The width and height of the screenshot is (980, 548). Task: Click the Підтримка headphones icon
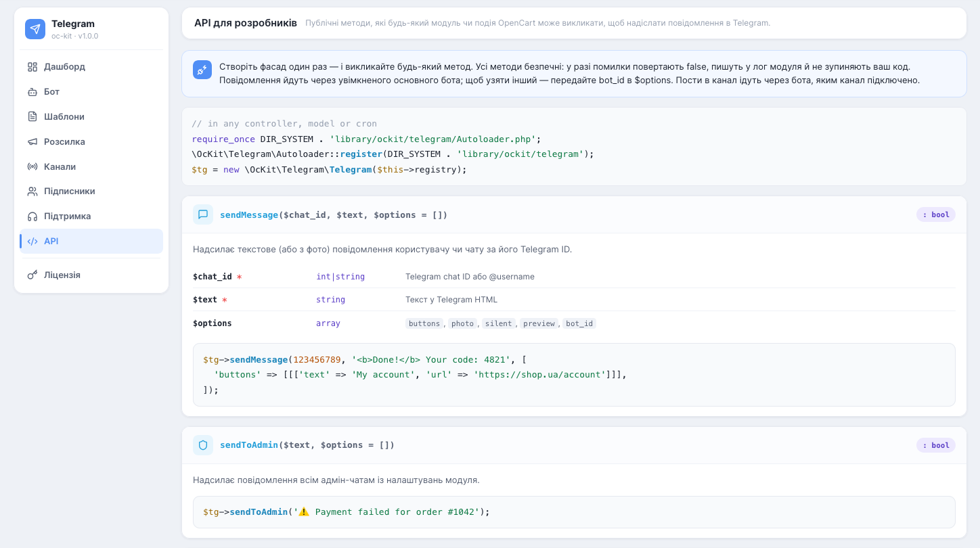coord(32,216)
